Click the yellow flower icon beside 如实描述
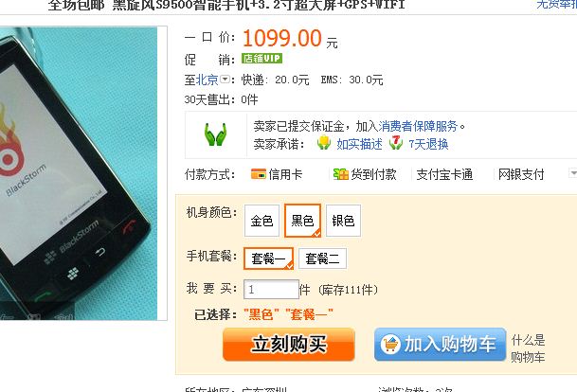 324,143
